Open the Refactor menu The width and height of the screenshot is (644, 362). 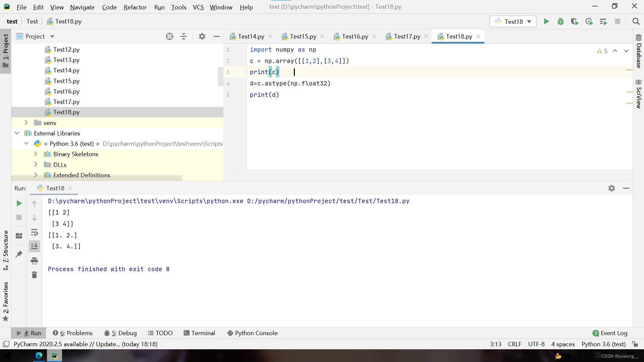point(135,7)
